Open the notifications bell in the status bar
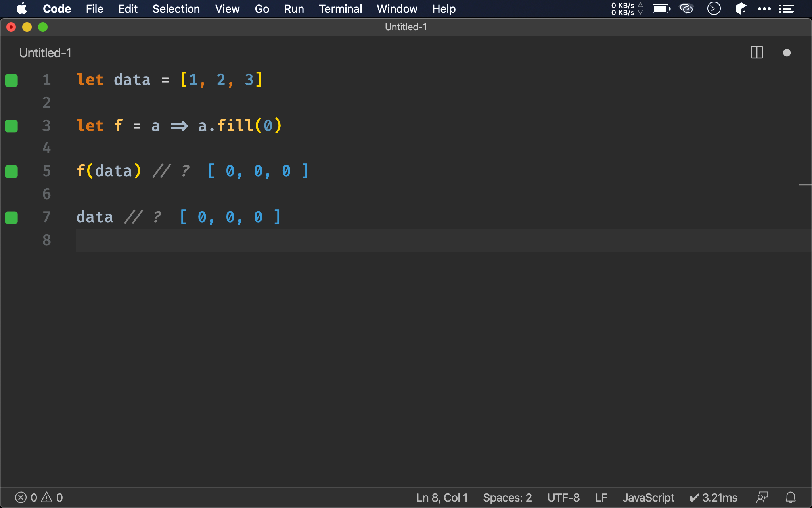 [791, 498]
